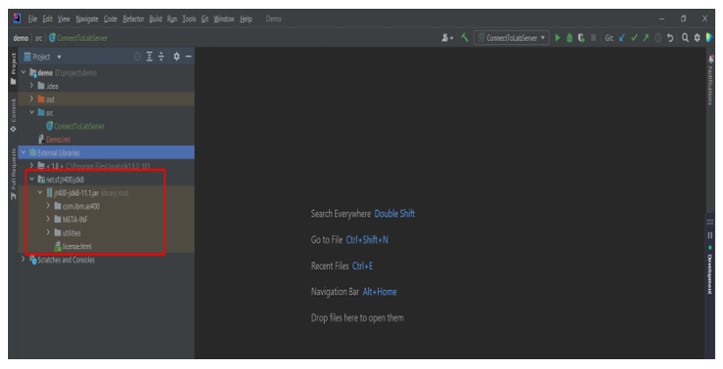The height and width of the screenshot is (369, 723).
Task: Build project with the hammer icon
Action: tap(465, 38)
